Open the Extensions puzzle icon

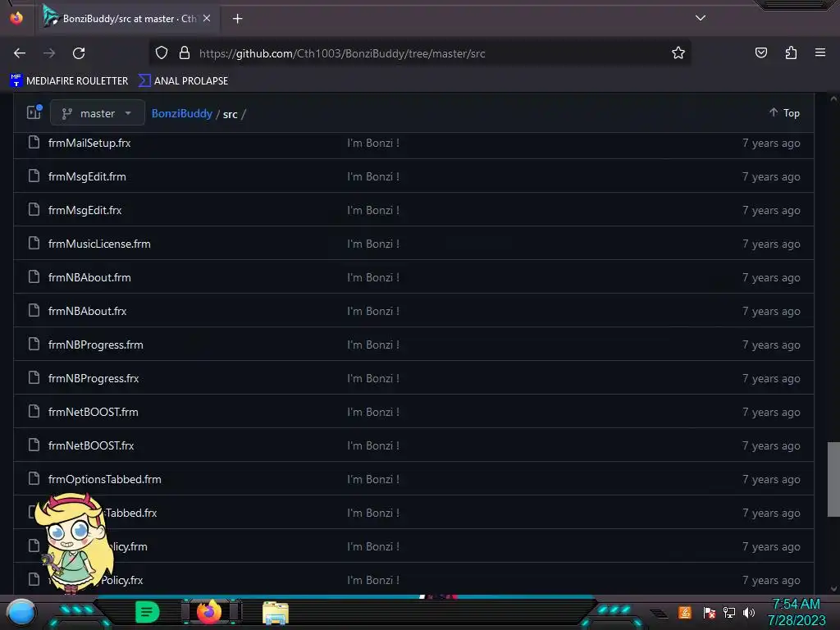pos(791,53)
